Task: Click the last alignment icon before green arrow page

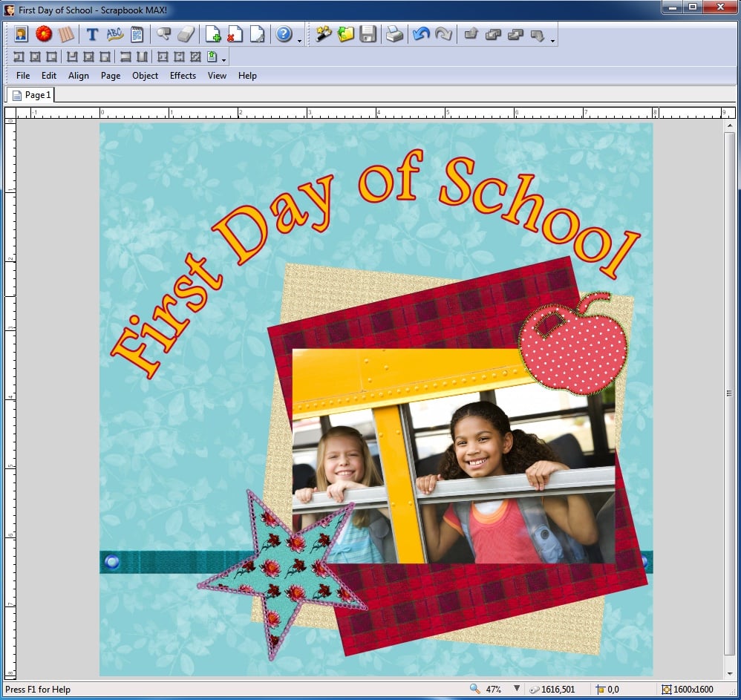Action: click(195, 57)
